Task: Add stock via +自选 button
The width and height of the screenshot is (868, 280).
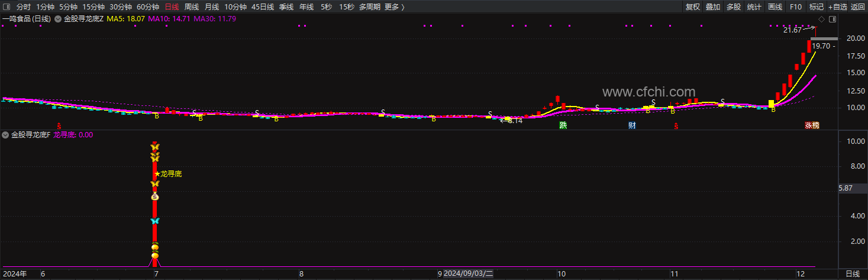Action: (838, 7)
